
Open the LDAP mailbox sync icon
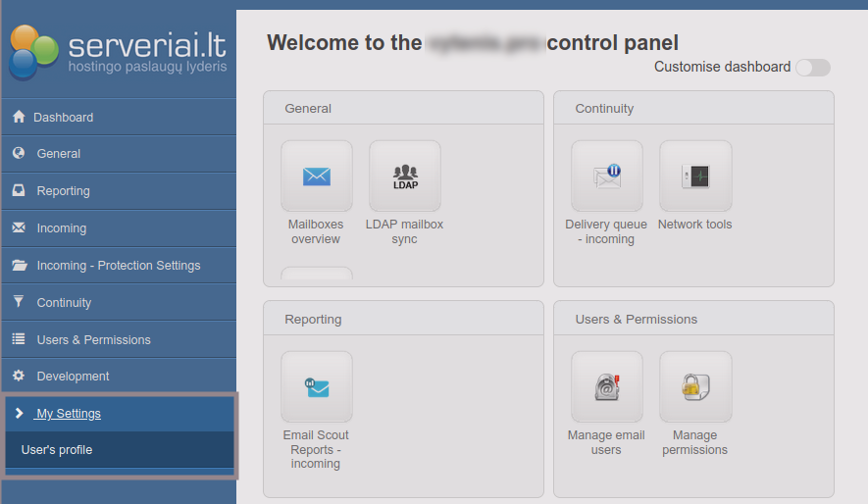click(x=404, y=176)
